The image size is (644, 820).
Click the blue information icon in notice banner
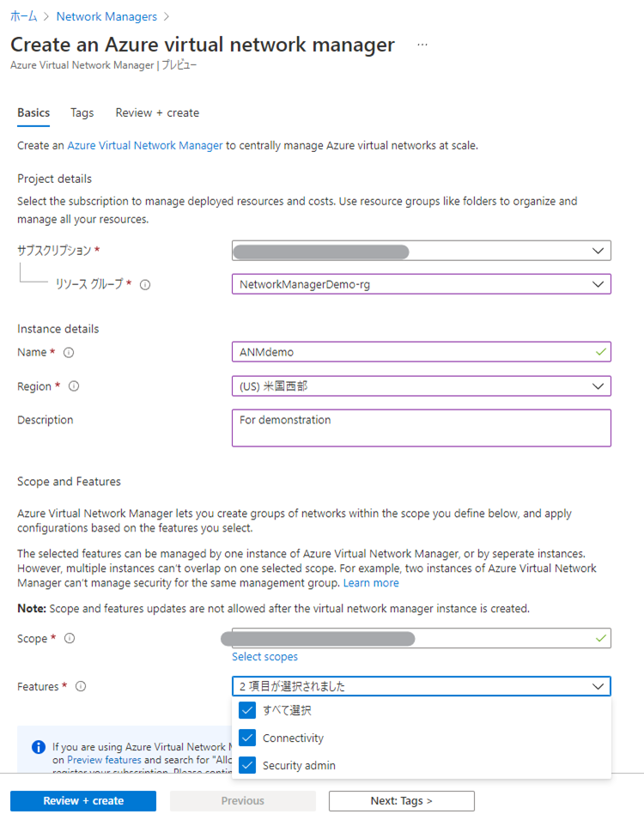(39, 747)
